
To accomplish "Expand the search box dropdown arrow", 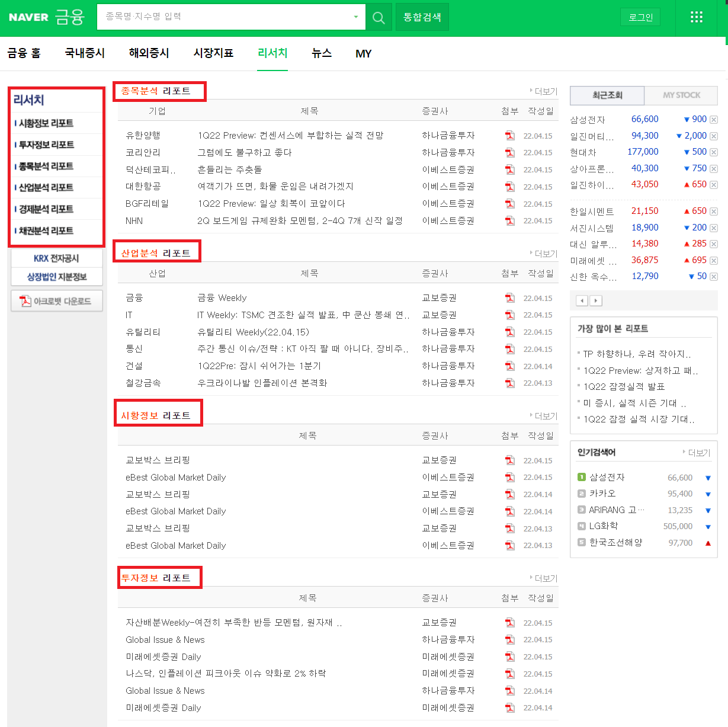I will coord(355,17).
